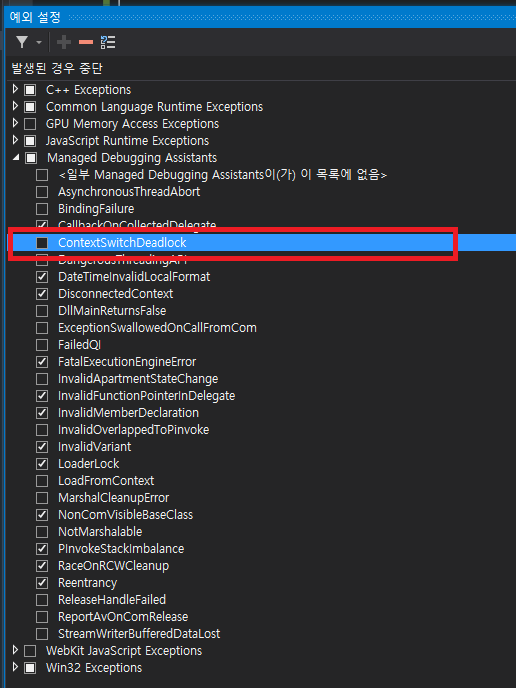
Task: Collapse Managed Debugging Assistants node
Action: pyautogui.click(x=16, y=157)
